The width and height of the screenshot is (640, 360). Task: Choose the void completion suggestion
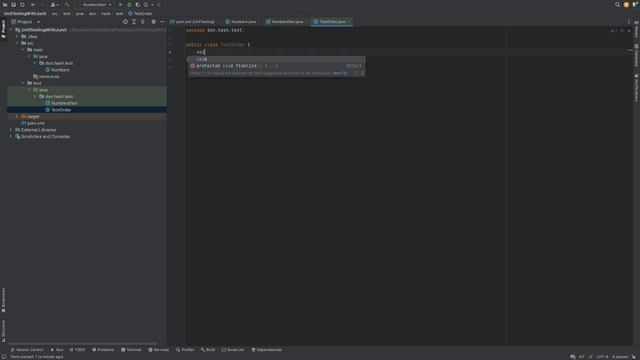coord(276,59)
